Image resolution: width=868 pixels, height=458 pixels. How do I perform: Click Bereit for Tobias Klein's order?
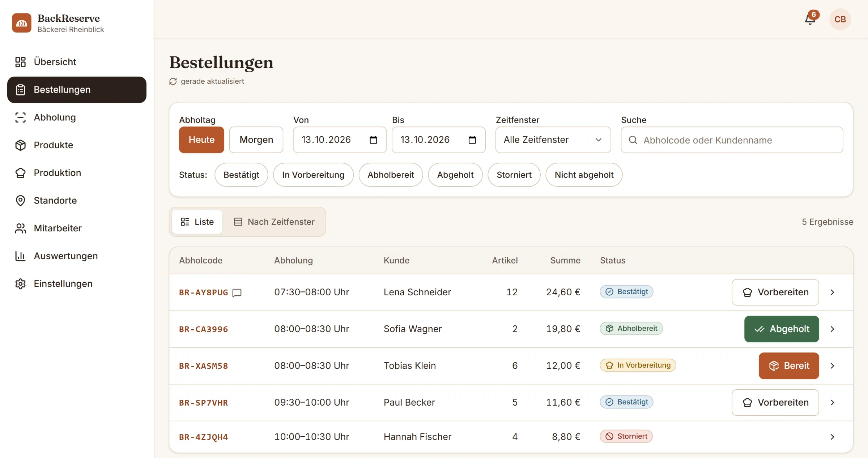click(789, 366)
